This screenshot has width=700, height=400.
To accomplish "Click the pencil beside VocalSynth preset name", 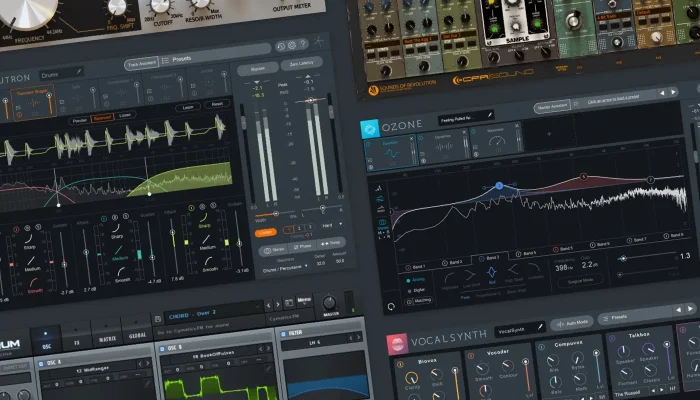I will coord(540,327).
